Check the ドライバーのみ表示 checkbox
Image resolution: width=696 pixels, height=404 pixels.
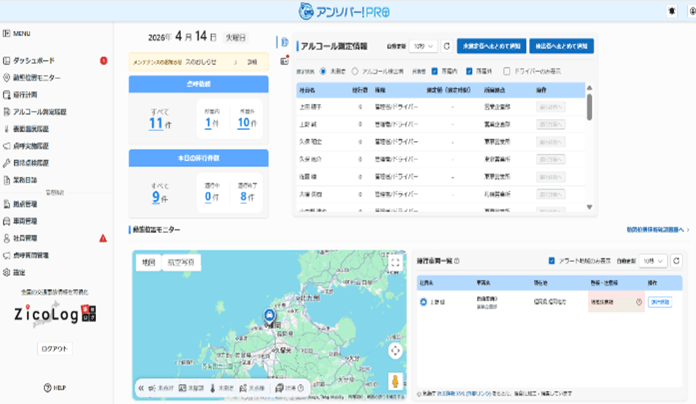(x=506, y=71)
